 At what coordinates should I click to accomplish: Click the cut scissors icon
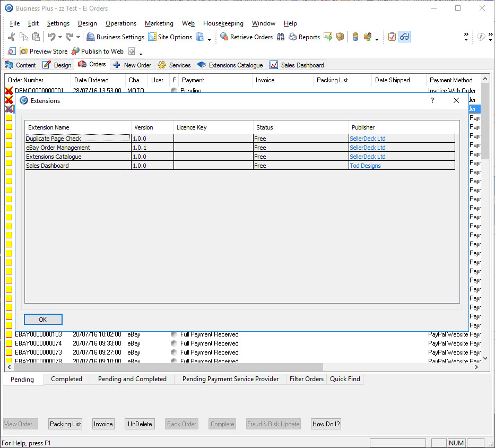pos(11,37)
